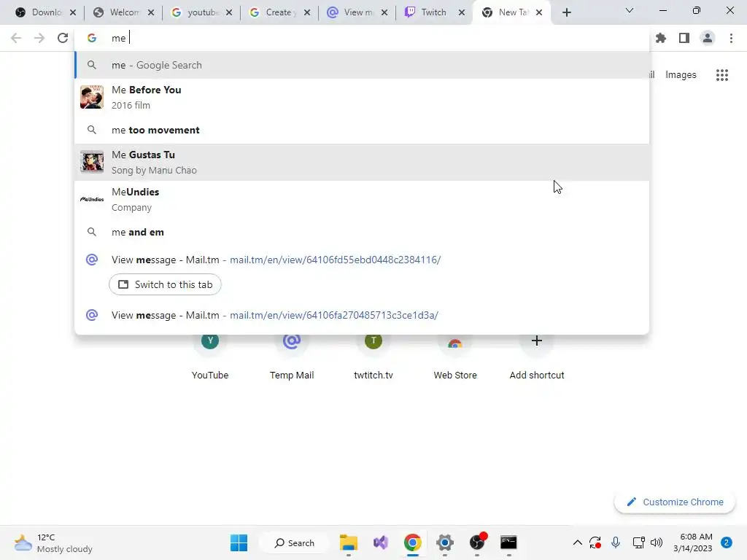This screenshot has height=560, width=747.
Task: Open the volume tray icon
Action: [657, 542]
